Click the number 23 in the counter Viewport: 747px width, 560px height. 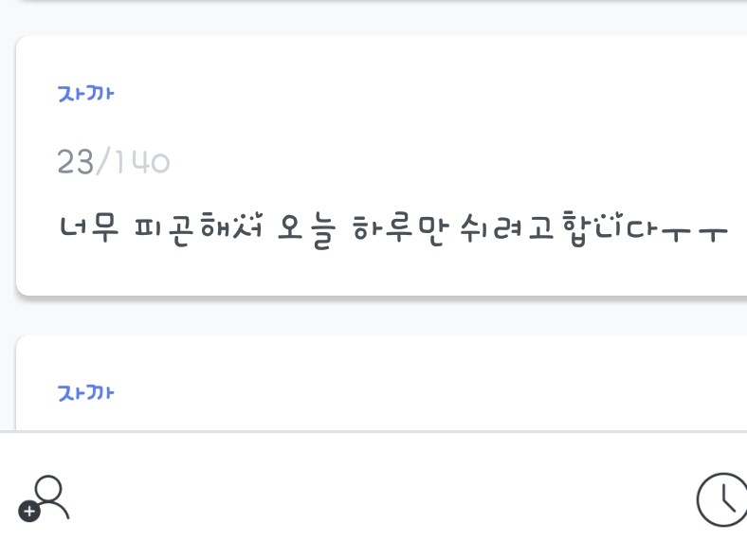tap(75, 163)
